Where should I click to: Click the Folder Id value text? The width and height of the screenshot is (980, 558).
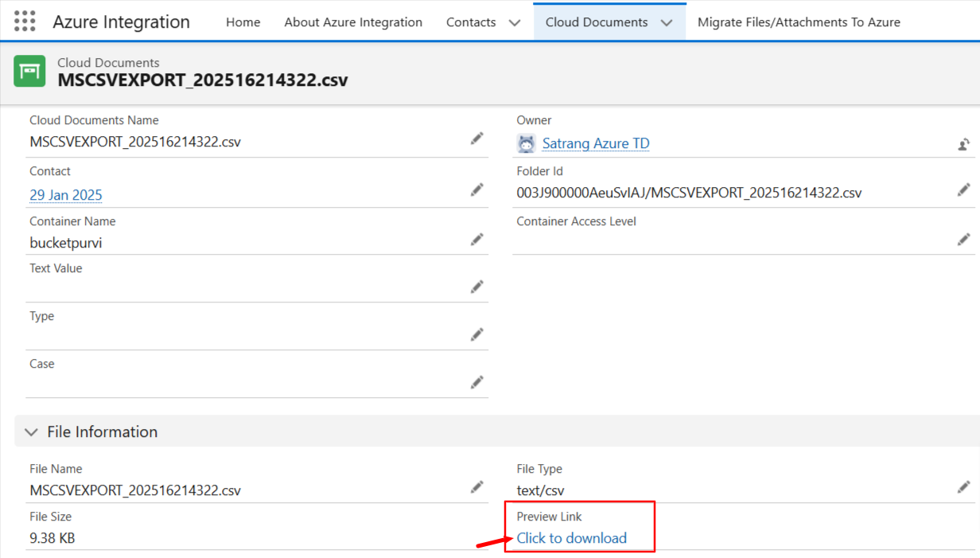pos(689,193)
